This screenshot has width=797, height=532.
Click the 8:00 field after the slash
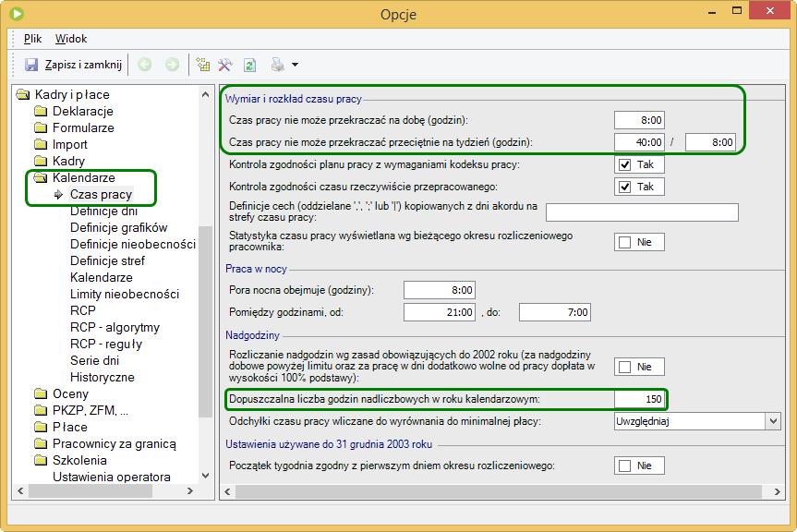click(x=710, y=142)
